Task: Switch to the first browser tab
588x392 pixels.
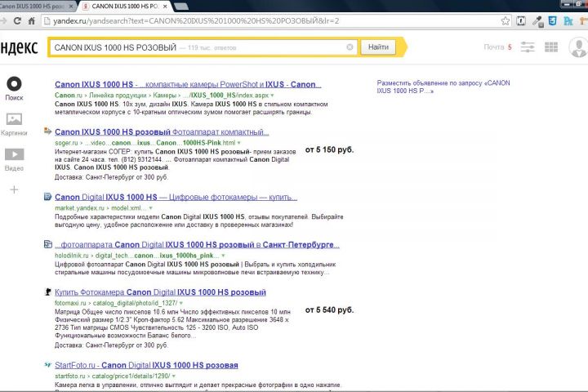Action: coord(36,6)
